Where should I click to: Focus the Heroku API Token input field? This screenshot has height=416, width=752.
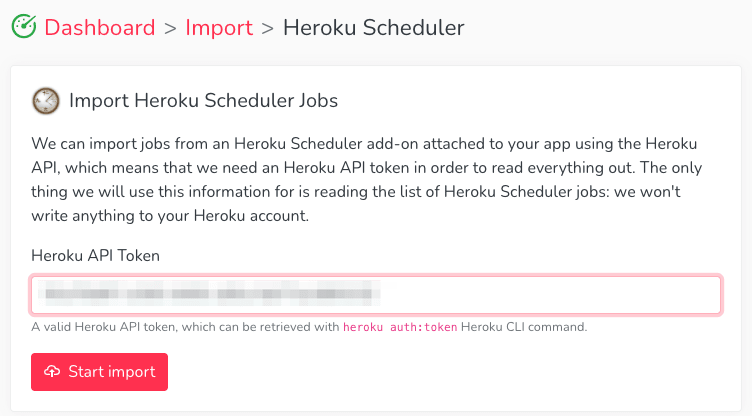pyautogui.click(x=376, y=295)
